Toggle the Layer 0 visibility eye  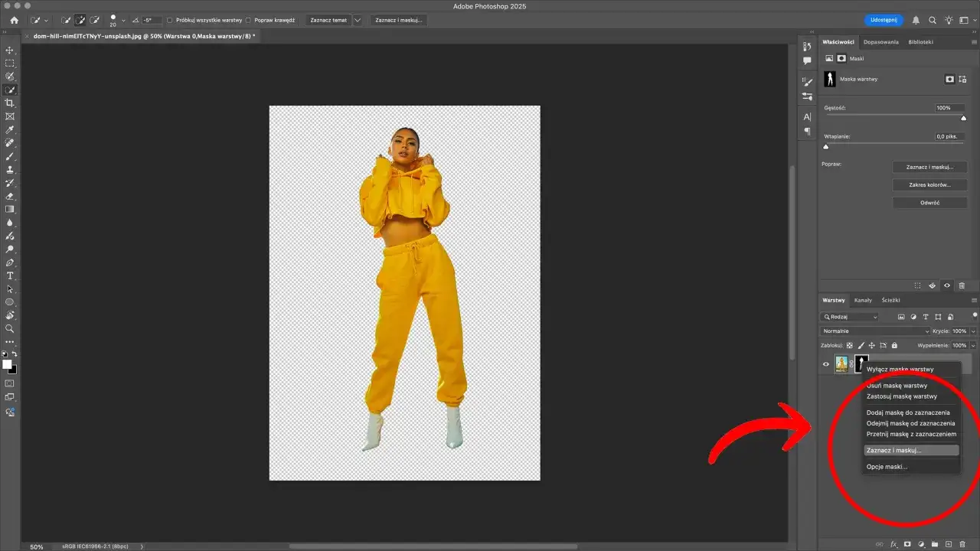826,364
